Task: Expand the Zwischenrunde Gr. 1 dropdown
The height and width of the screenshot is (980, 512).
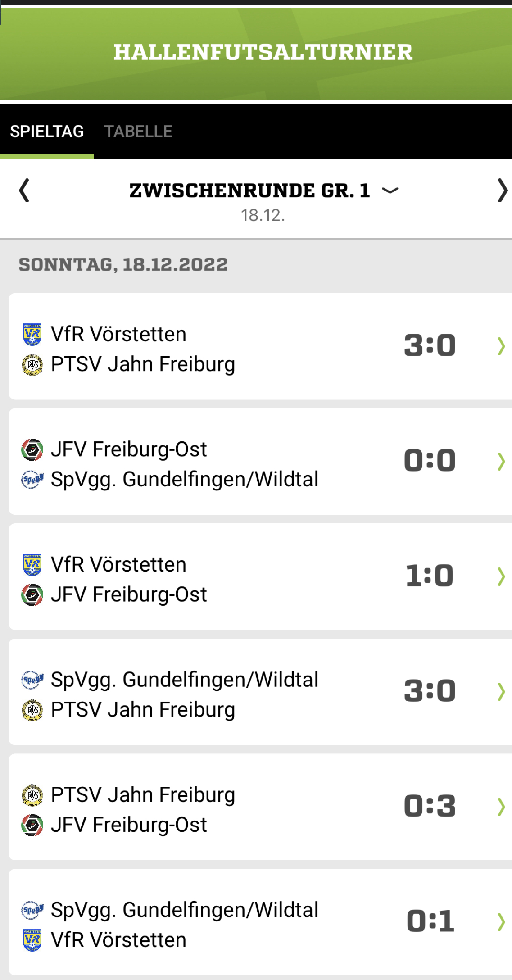Action: (390, 191)
